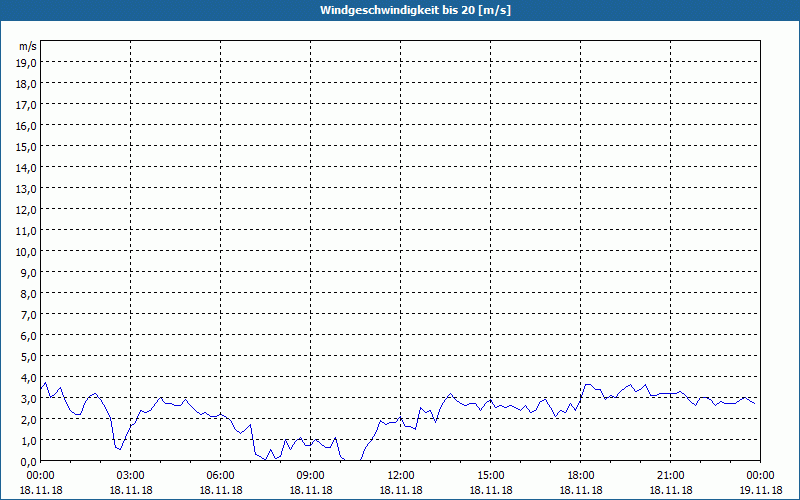Click the 03:00 time axis label
Viewport: 800px width, 500px height.
coord(131,476)
